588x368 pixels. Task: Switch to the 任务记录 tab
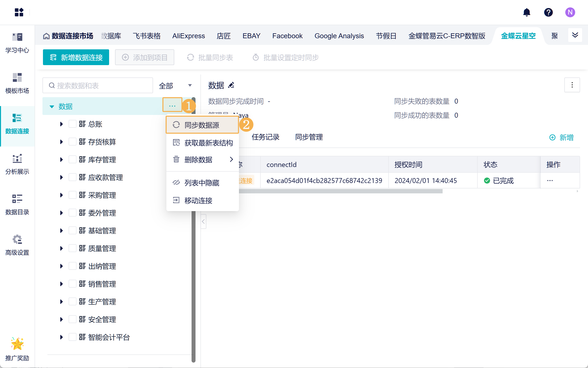(265, 137)
